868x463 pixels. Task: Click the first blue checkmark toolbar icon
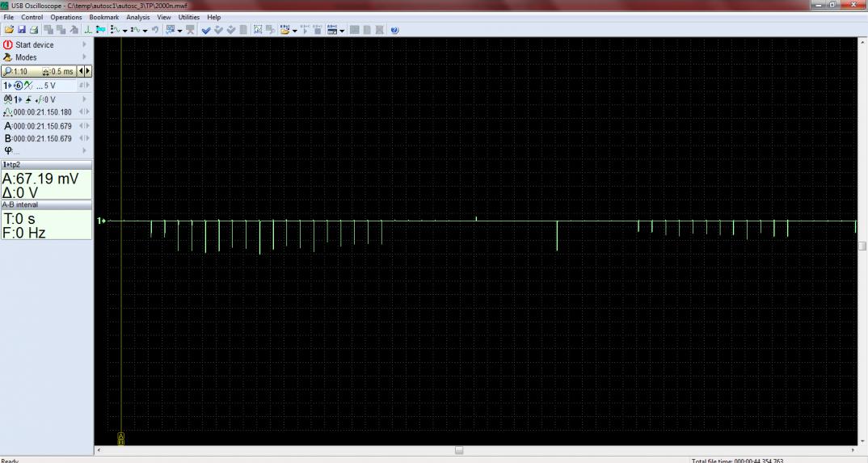click(206, 30)
